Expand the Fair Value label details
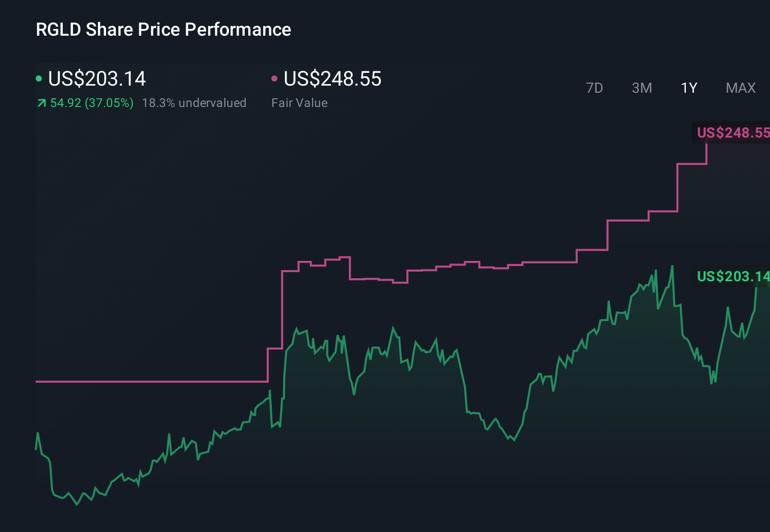 300,103
